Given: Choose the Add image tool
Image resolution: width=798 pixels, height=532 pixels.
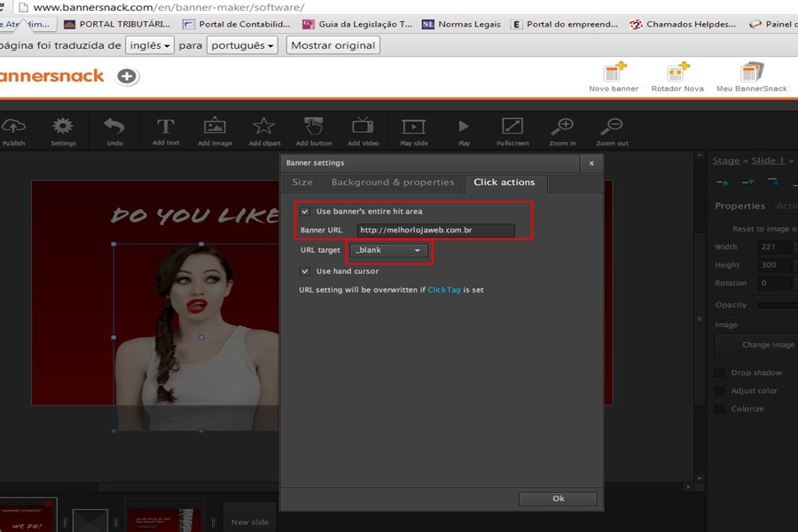Looking at the screenshot, I should (x=215, y=131).
